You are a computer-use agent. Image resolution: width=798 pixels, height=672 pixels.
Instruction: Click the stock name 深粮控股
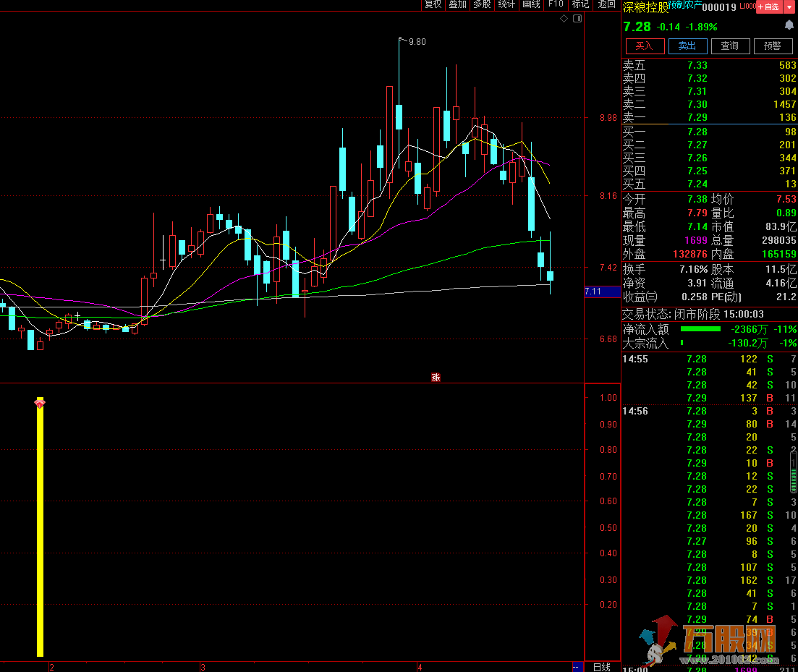click(645, 8)
